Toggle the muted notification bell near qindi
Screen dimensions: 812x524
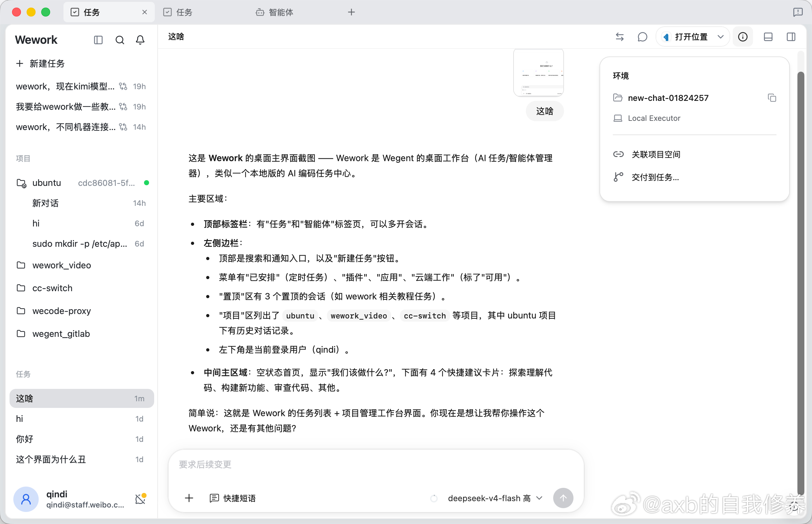point(141,499)
